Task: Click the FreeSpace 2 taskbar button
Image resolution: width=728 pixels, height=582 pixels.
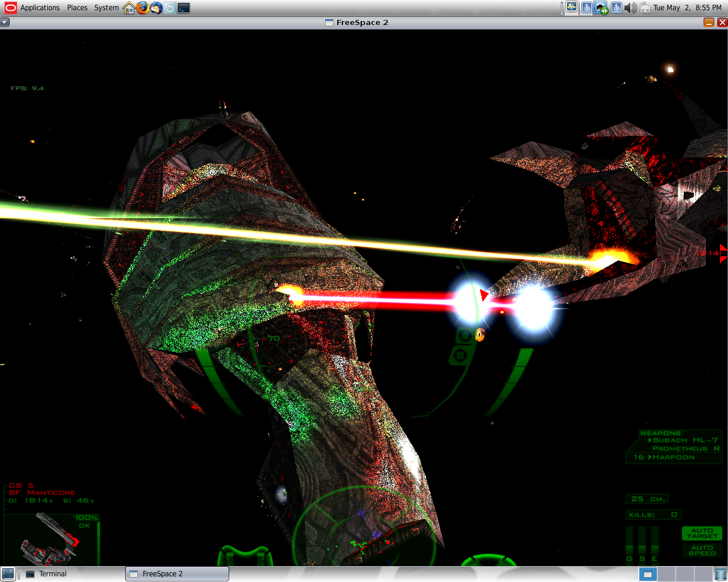Action: [177, 573]
